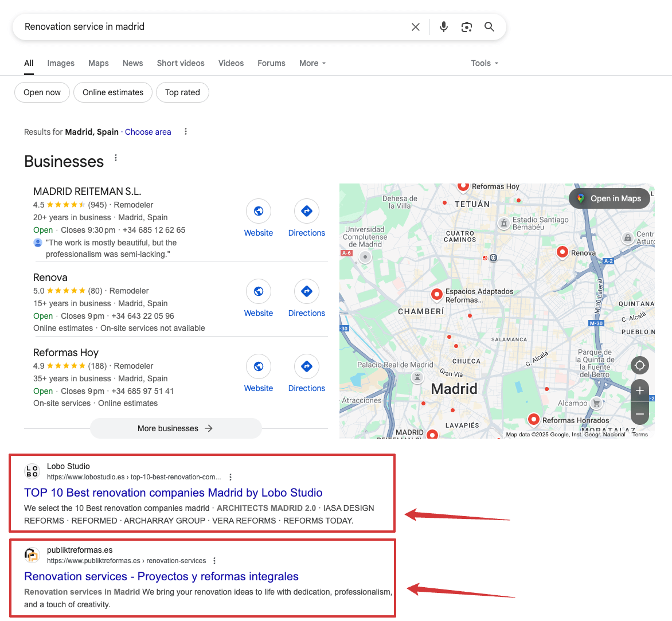Open the News results tab
The width and height of the screenshot is (672, 621).
[x=132, y=63]
